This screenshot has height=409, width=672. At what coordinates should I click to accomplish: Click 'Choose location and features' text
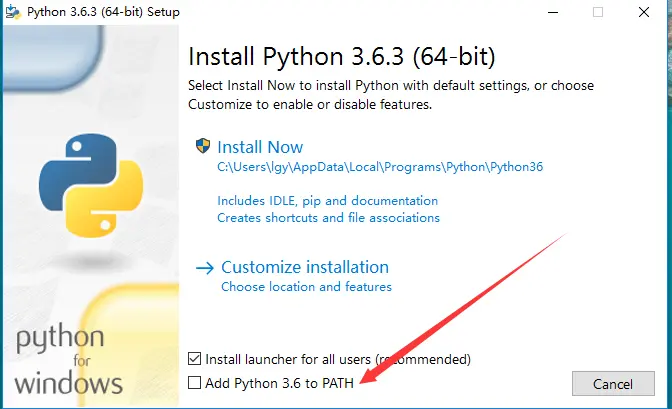tap(306, 286)
